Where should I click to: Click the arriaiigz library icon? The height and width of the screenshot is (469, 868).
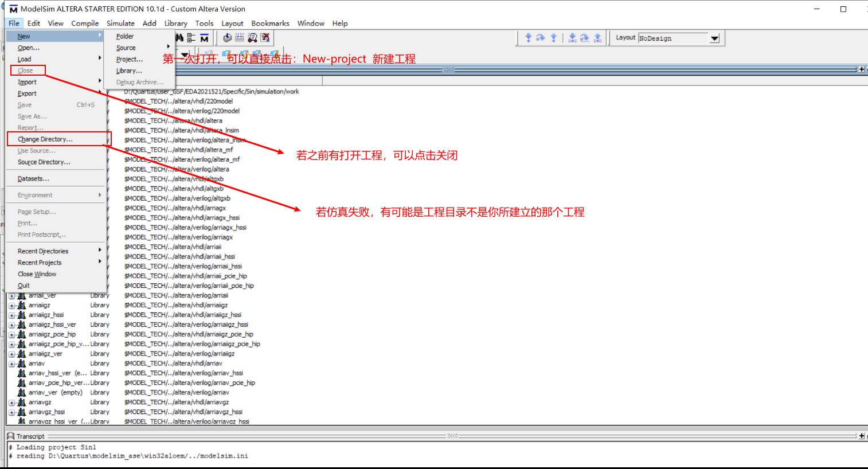pyautogui.click(x=22, y=305)
